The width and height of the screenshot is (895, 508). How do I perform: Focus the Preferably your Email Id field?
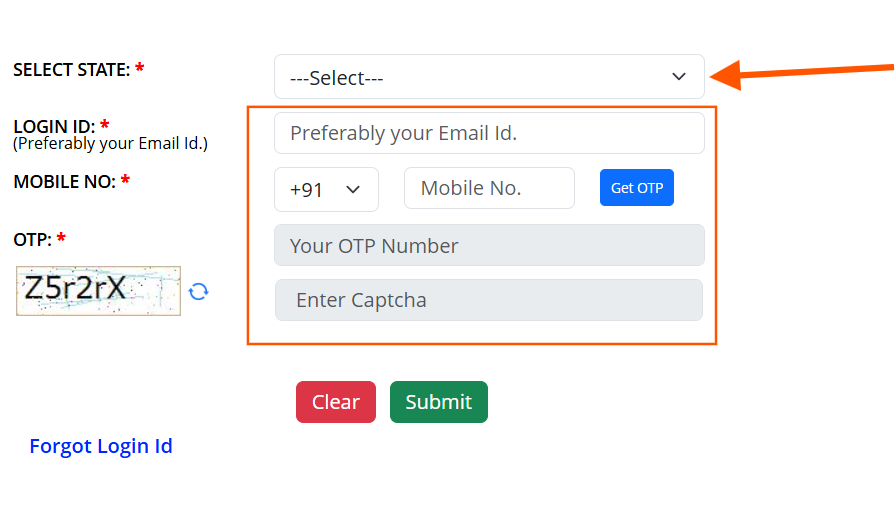point(489,133)
